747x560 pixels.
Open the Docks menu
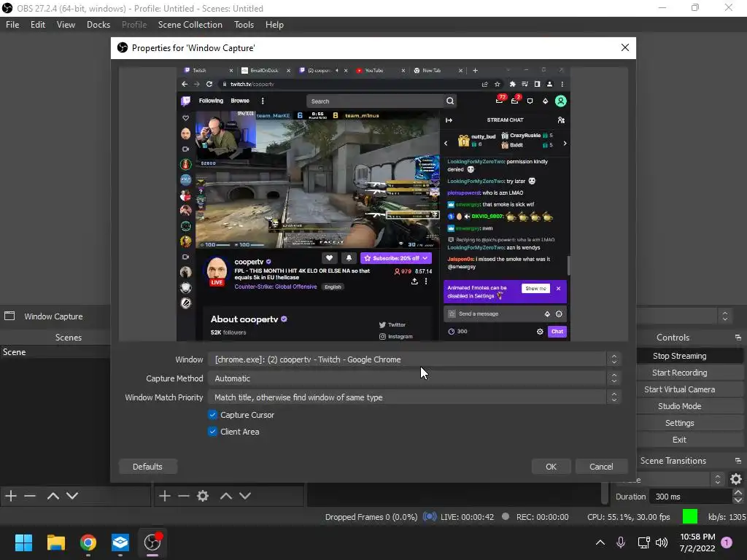[x=98, y=25]
